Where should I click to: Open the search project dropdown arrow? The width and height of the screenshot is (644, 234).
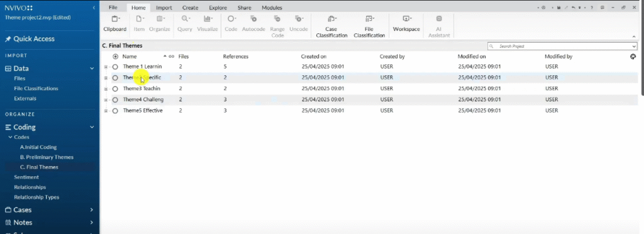click(634, 47)
